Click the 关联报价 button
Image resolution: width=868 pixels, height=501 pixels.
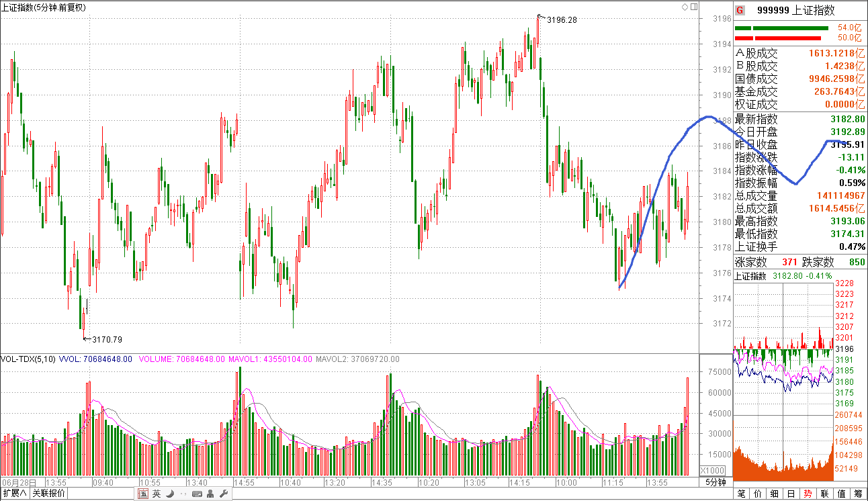click(48, 494)
